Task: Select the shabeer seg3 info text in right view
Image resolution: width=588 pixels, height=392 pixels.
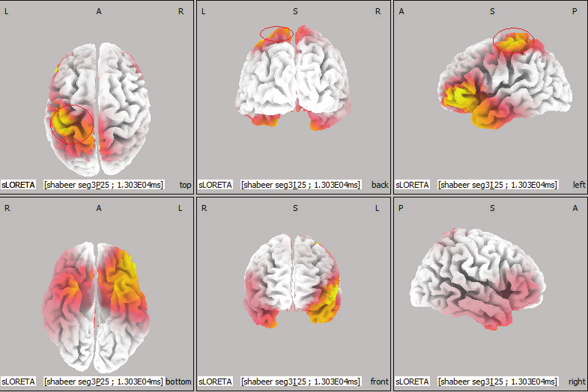Action: (x=497, y=382)
